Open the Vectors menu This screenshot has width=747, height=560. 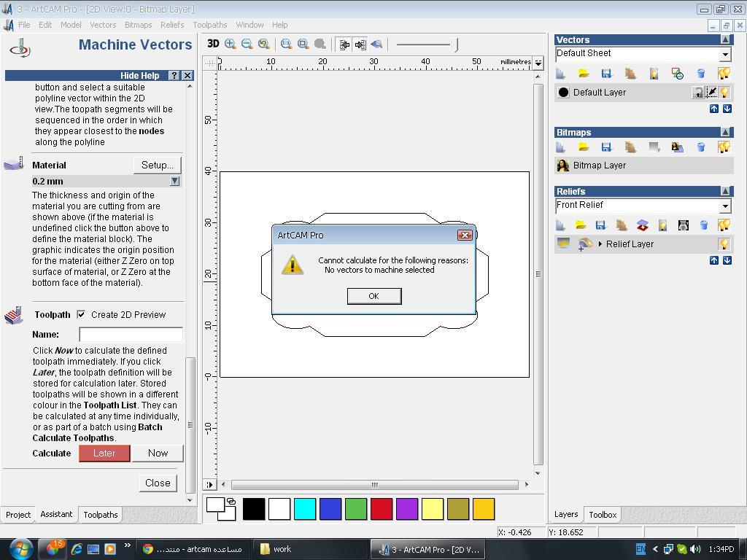pos(103,25)
